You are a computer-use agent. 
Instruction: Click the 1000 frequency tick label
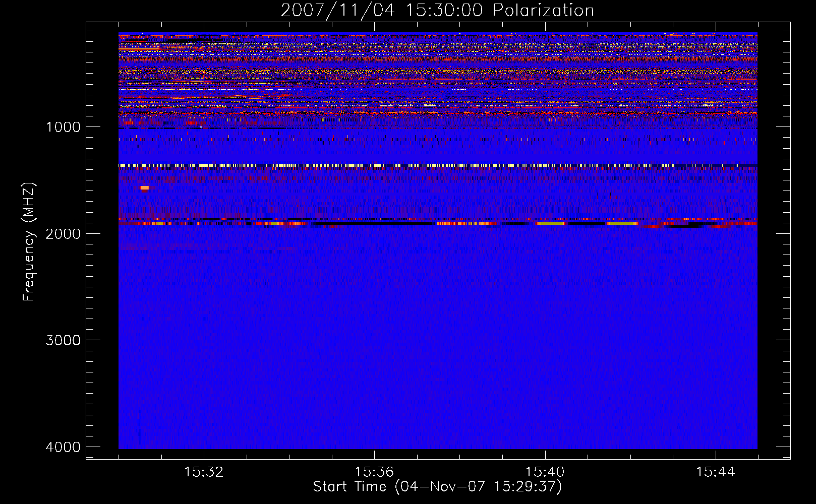(63, 127)
